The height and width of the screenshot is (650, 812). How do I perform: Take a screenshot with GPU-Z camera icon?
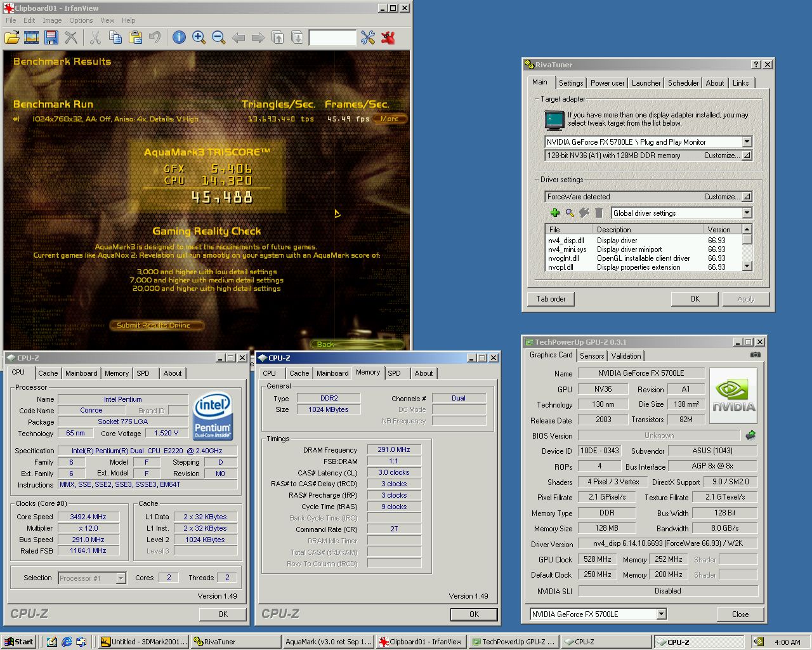(756, 355)
